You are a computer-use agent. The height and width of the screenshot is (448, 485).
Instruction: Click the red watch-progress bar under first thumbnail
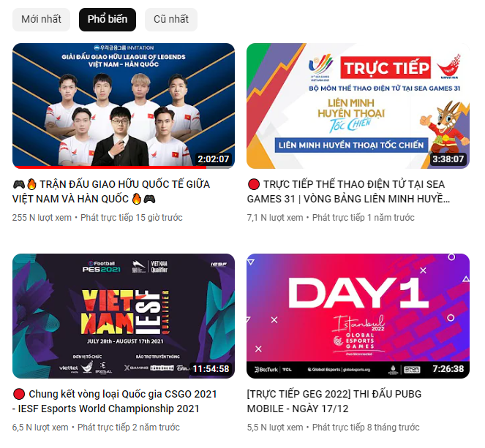click(110, 167)
